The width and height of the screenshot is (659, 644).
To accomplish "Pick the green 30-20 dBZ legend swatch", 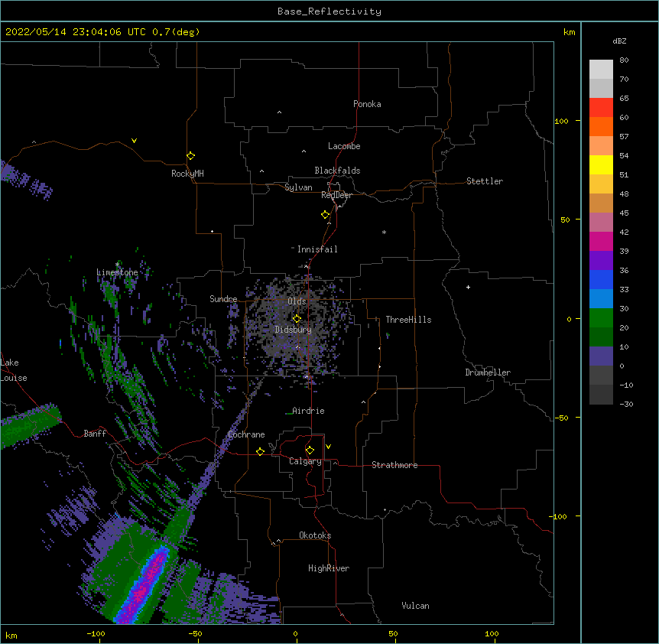I will point(601,318).
